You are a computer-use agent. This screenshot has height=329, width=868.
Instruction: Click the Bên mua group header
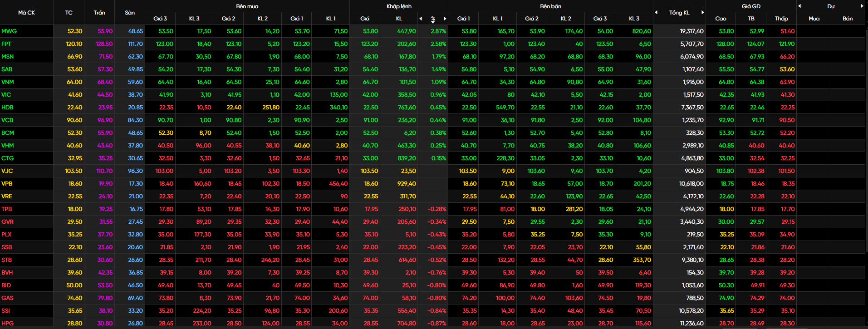(x=247, y=6)
